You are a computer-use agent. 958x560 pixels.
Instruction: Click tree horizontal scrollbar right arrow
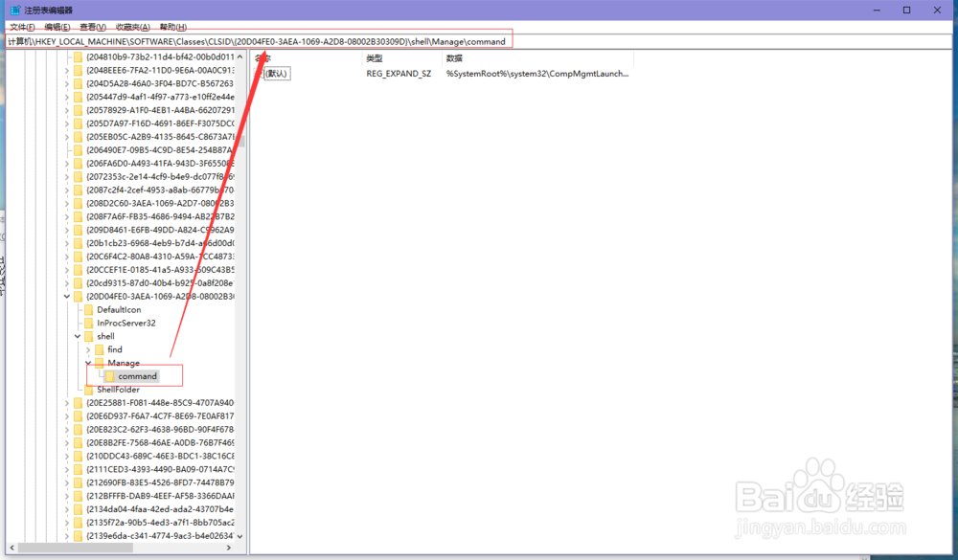[x=229, y=548]
